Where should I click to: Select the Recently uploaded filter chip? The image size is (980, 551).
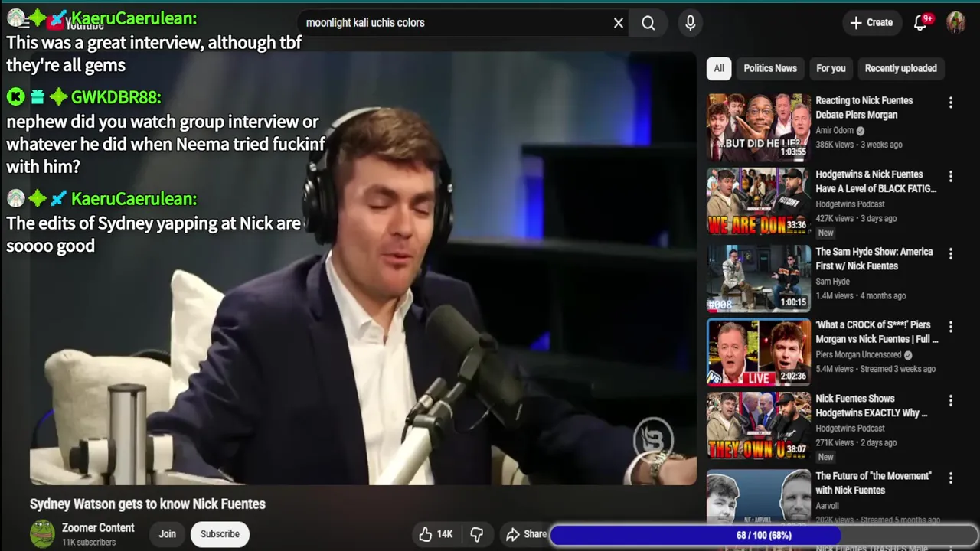tap(900, 68)
